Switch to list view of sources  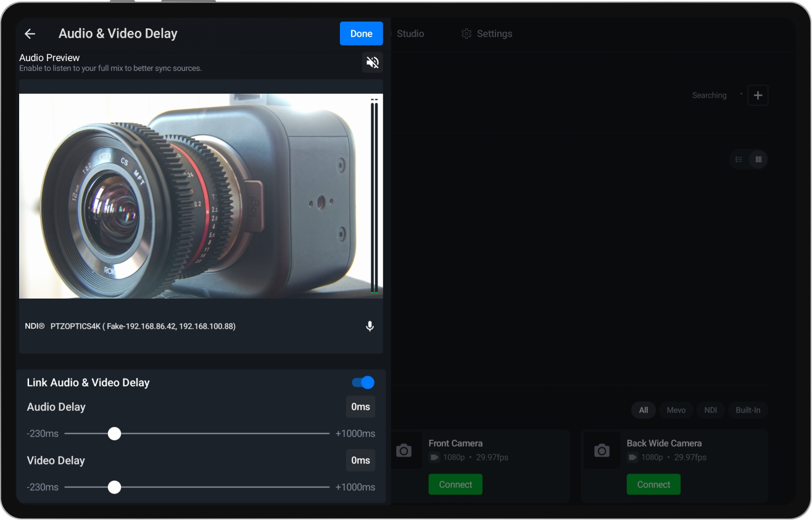click(739, 159)
